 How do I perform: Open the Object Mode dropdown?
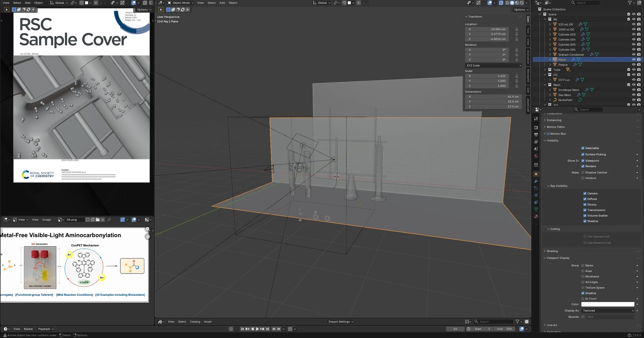coord(180,3)
